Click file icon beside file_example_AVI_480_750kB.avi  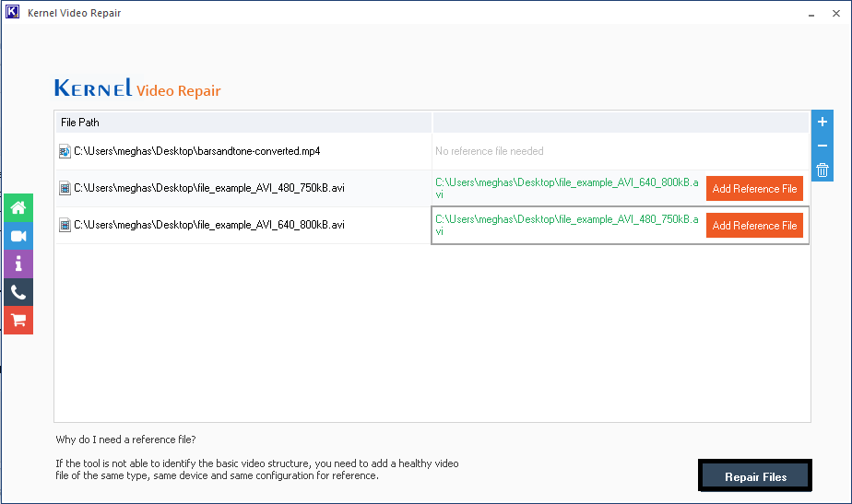tap(65, 188)
